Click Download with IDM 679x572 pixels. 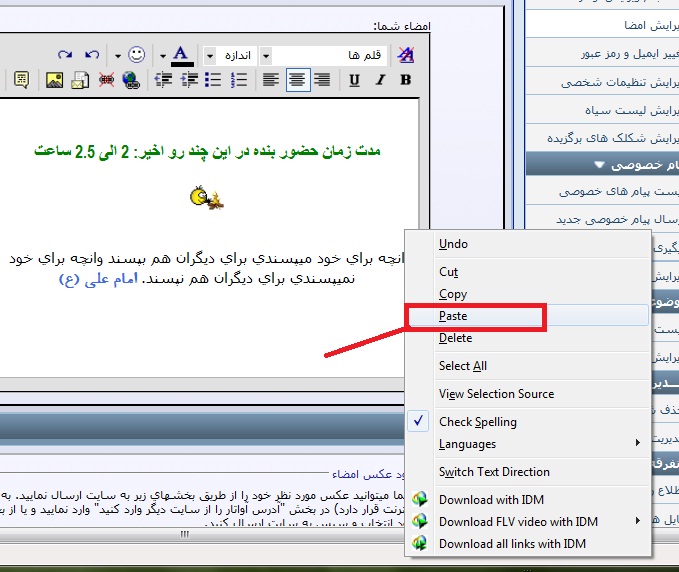(491, 500)
